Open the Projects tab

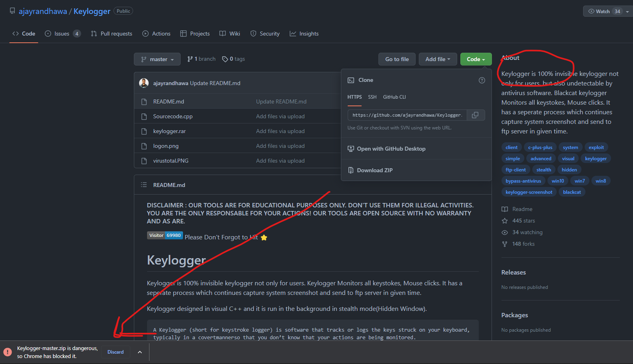click(x=195, y=34)
